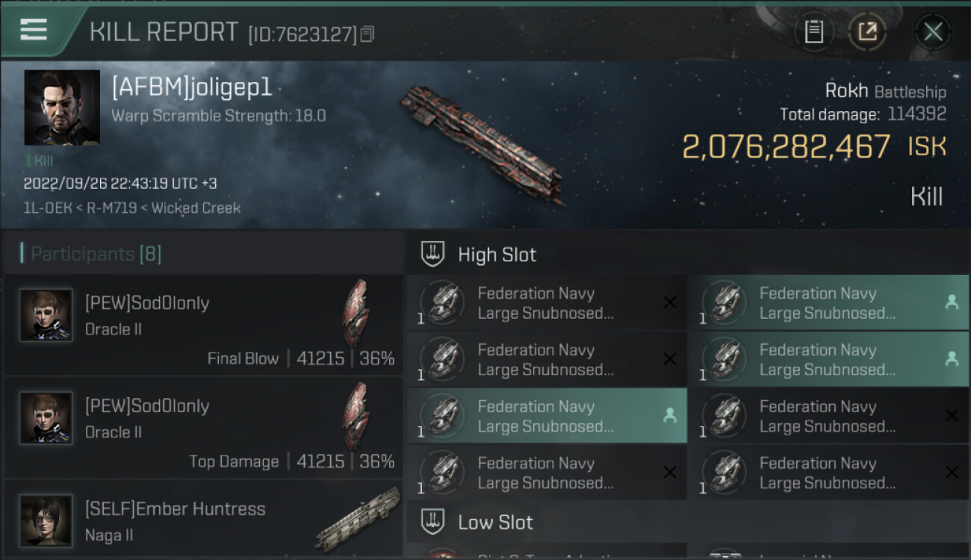Screen dimensions: 971x560
Task: Close the kill report window
Action: coord(933,32)
